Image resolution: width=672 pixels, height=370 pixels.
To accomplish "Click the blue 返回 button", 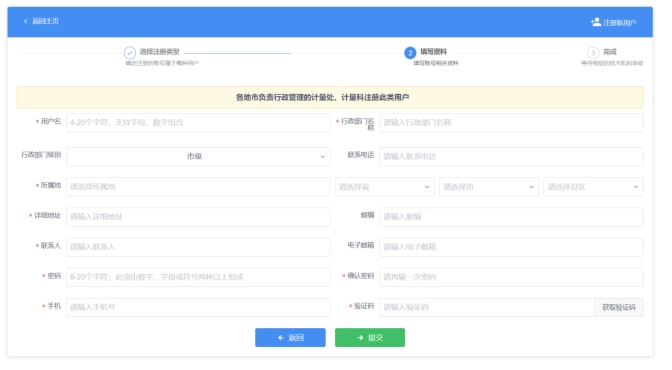I will click(x=290, y=338).
